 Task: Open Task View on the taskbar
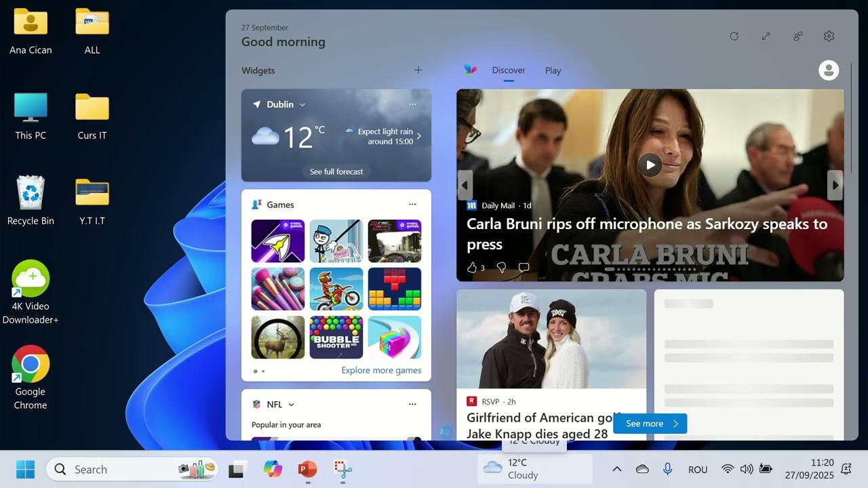coord(237,469)
